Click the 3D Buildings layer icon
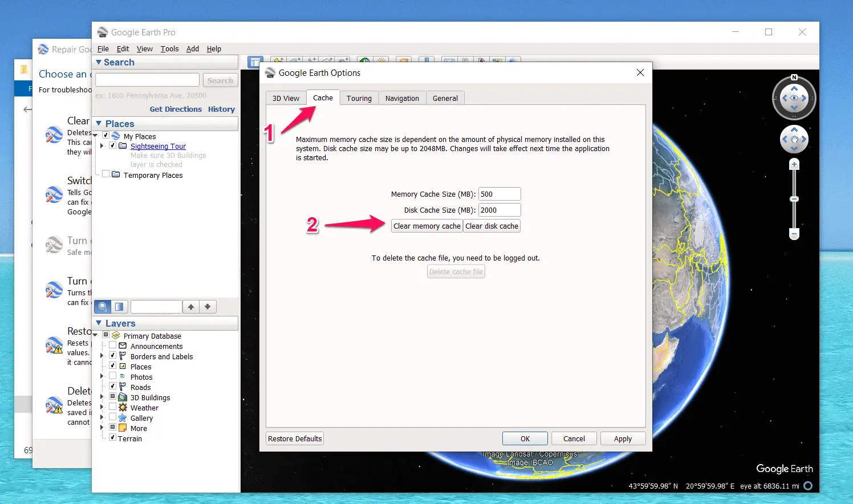The width and height of the screenshot is (853, 504). point(123,397)
